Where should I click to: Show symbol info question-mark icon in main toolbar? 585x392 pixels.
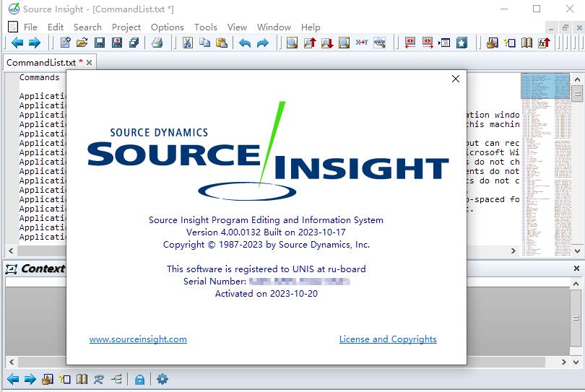(x=510, y=43)
